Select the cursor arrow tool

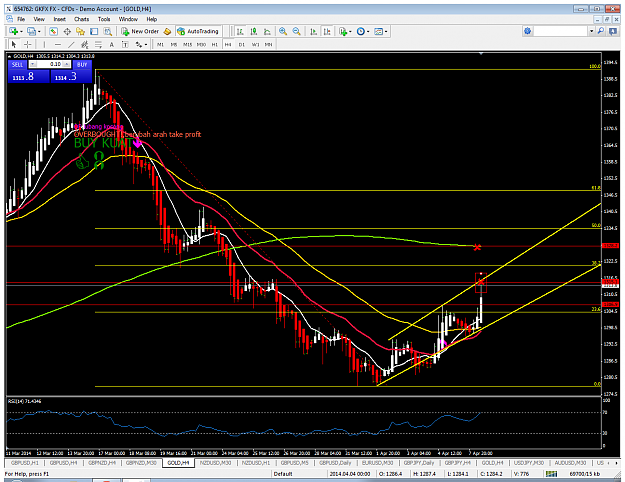[14, 44]
